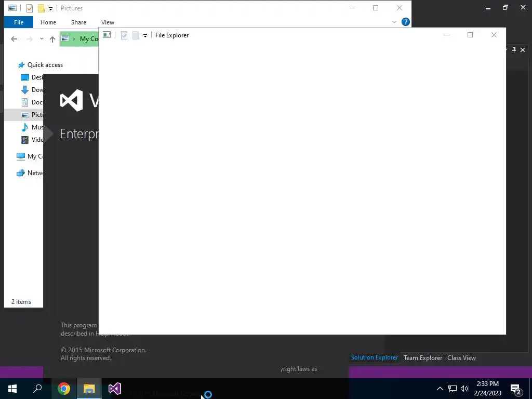Screen dimensions: 532x399
Task: Select Network in the navigation pane
Action: [x=30, y=172]
